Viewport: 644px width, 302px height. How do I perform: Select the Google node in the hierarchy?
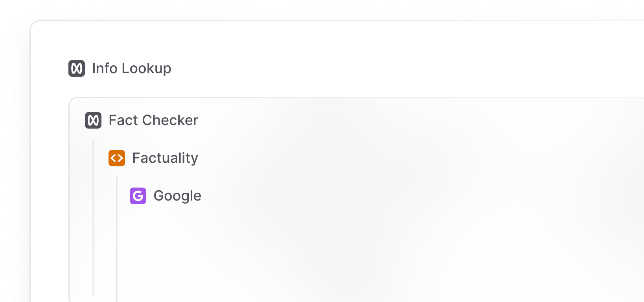pos(177,196)
